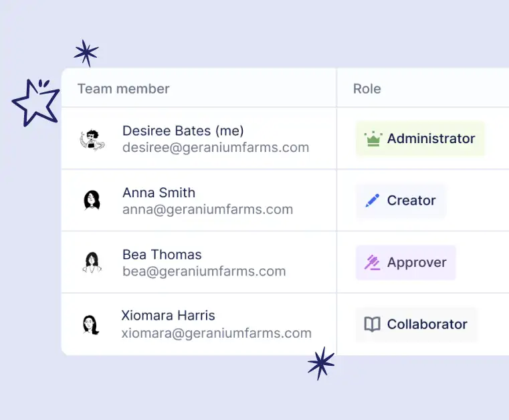Open Bea Thomas' avatar picture

pos(92,262)
